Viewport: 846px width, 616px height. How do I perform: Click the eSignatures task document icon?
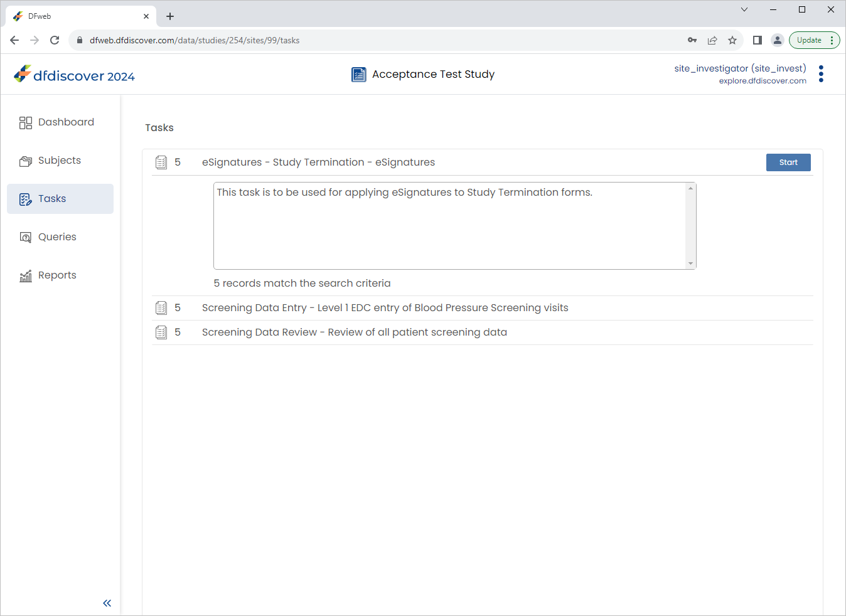[161, 162]
